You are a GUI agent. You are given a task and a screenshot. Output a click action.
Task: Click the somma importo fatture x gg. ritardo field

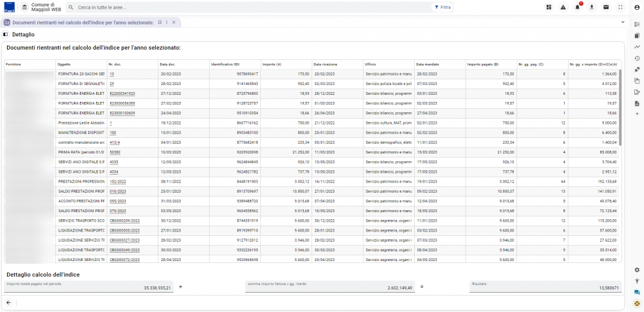(x=330, y=286)
